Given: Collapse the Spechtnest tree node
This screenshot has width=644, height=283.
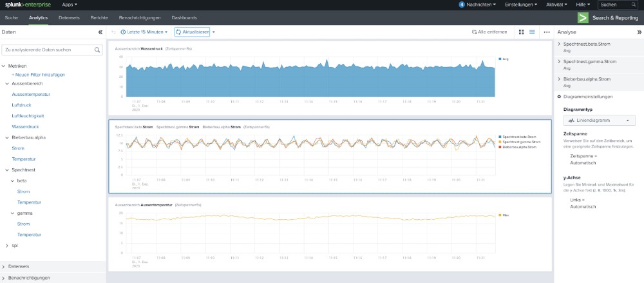Looking at the screenshot, I should (7, 170).
